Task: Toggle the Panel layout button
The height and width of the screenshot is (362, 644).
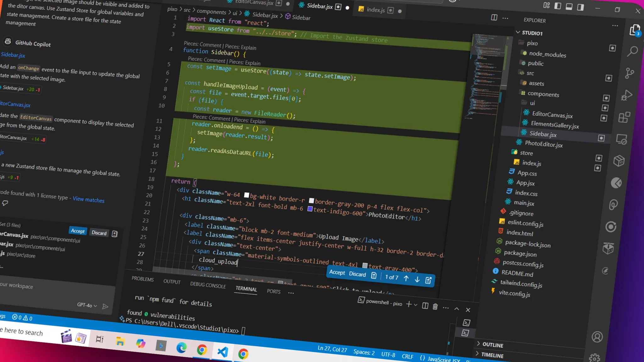Action: [569, 6]
